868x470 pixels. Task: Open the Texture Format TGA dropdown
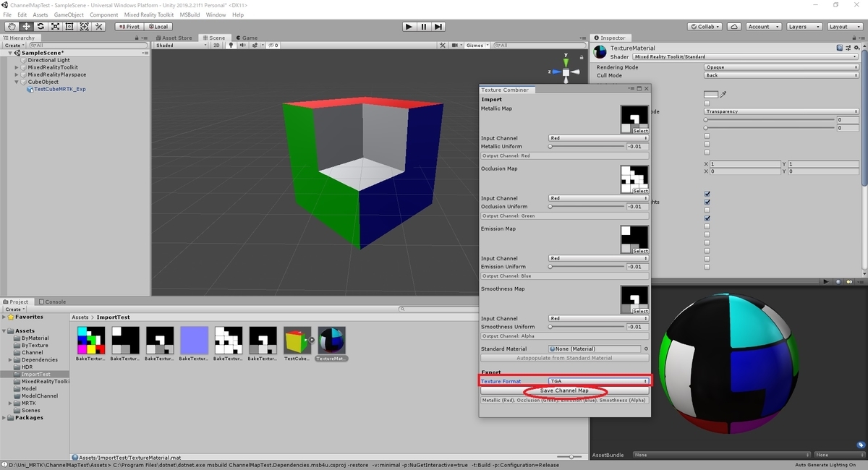[598, 381]
